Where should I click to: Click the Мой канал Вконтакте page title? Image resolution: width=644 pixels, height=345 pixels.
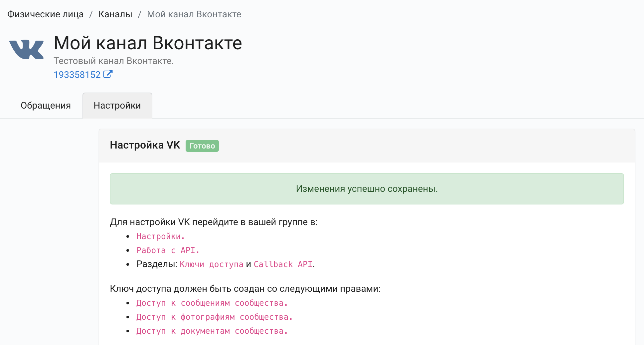click(148, 43)
